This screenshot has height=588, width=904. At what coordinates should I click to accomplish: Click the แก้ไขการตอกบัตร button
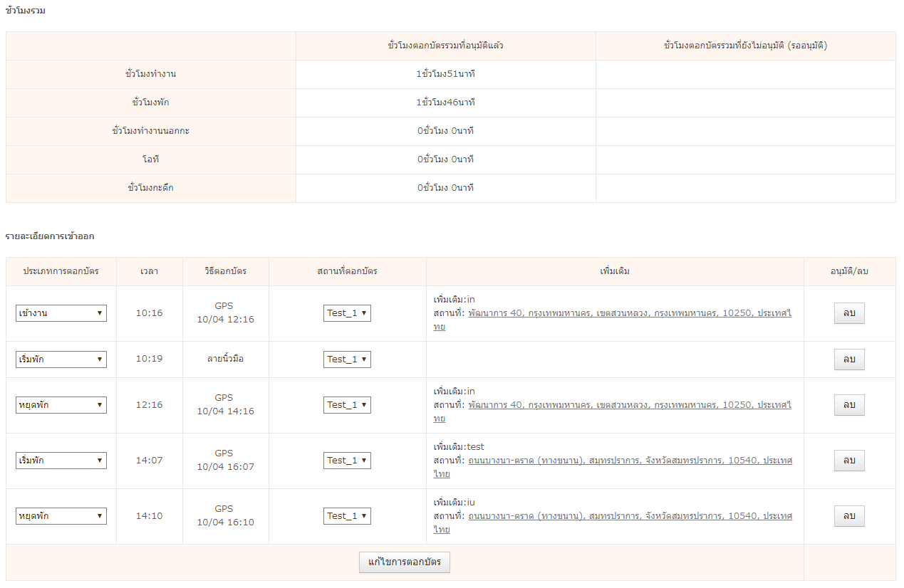404,562
